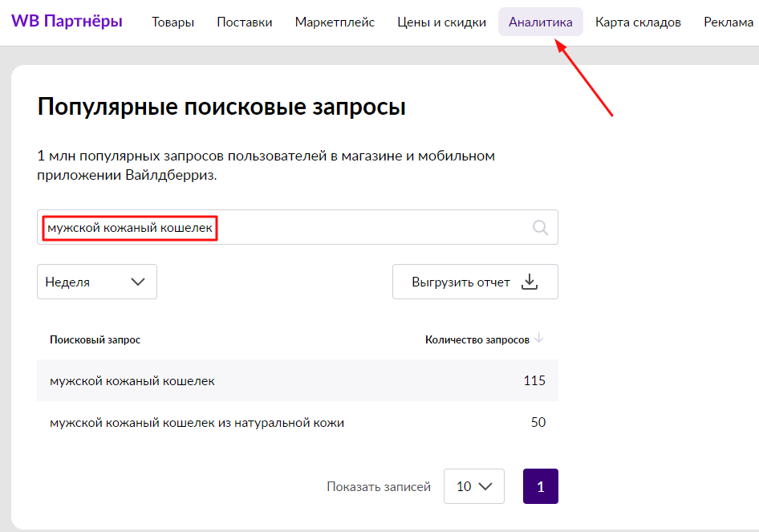Select Цены и скидки in the top navigation
Screen dimensions: 759x532
click(x=441, y=22)
